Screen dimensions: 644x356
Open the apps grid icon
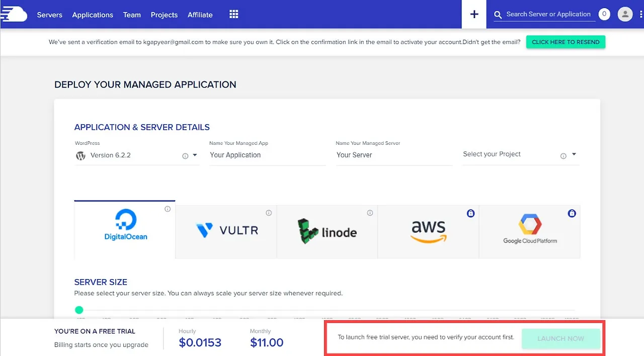point(233,15)
